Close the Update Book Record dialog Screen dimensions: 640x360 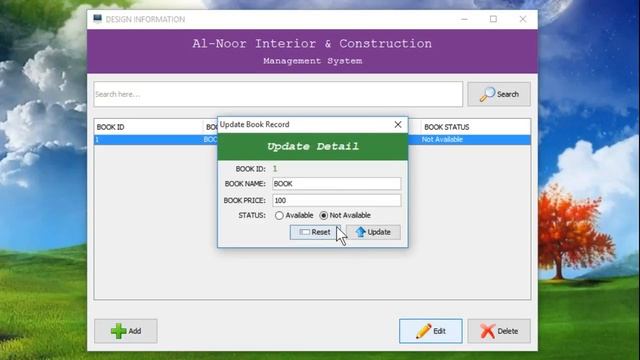pyautogui.click(x=398, y=124)
